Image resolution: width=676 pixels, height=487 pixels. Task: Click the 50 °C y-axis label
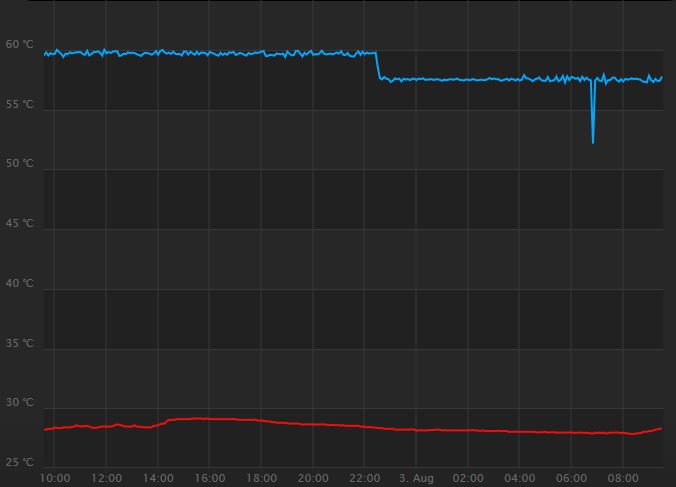coord(19,164)
